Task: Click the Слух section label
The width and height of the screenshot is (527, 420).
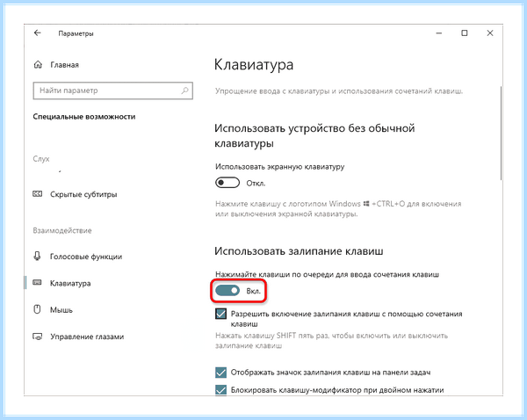Action: click(x=41, y=159)
